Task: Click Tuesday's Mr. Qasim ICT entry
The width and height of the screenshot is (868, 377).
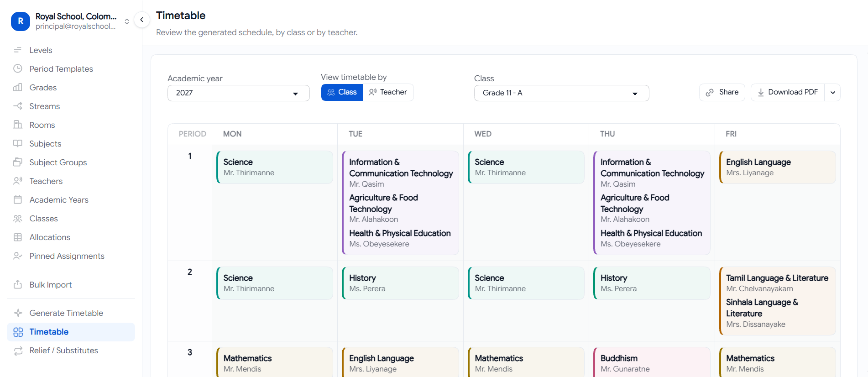Action: click(401, 173)
